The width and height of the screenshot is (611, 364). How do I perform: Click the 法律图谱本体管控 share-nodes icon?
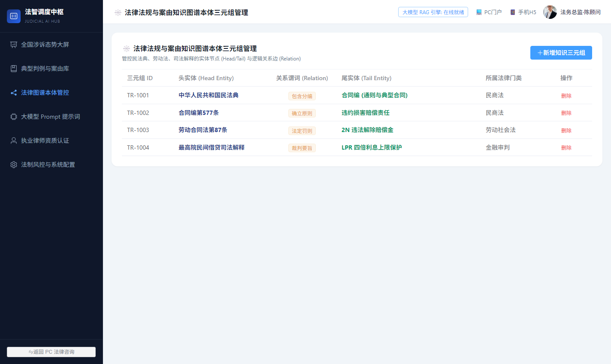click(14, 93)
